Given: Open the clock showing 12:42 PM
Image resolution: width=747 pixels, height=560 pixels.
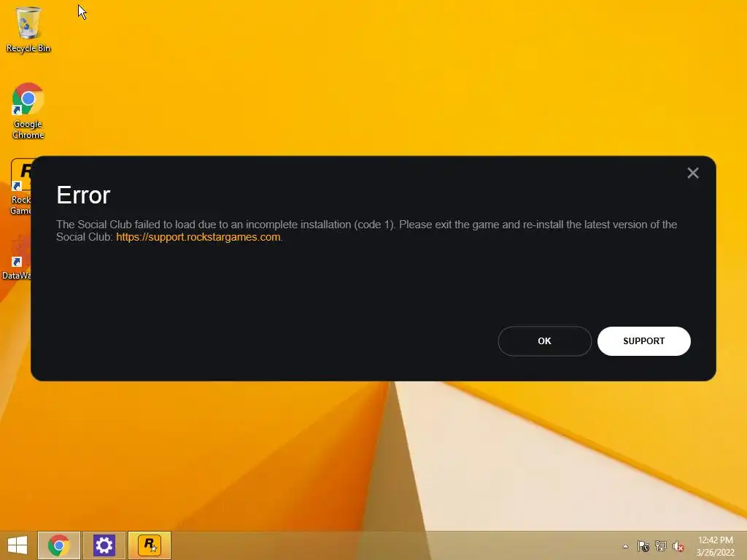Looking at the screenshot, I should tap(715, 546).
